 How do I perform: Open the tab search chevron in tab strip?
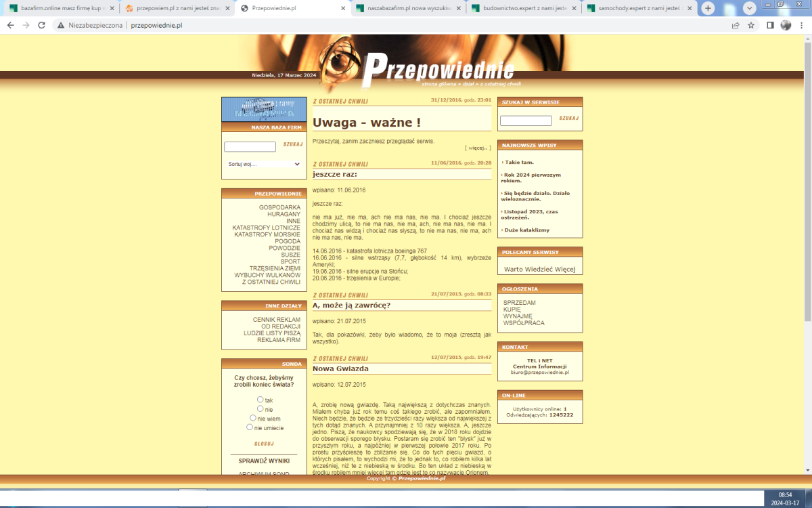coord(749,8)
